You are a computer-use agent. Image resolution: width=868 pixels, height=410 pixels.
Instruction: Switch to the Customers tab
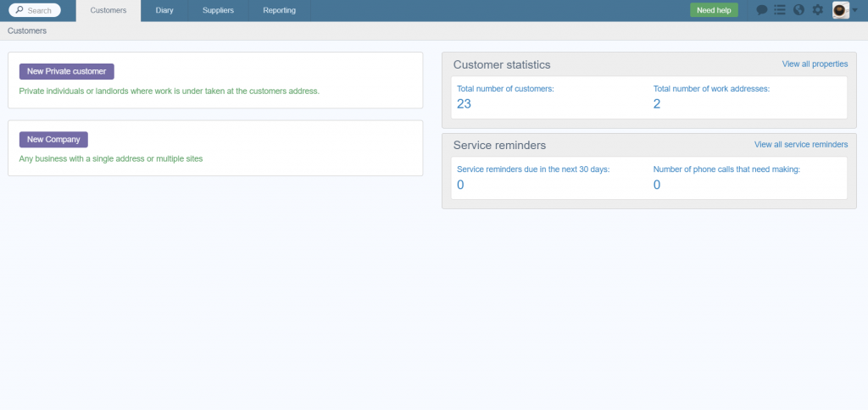(108, 10)
